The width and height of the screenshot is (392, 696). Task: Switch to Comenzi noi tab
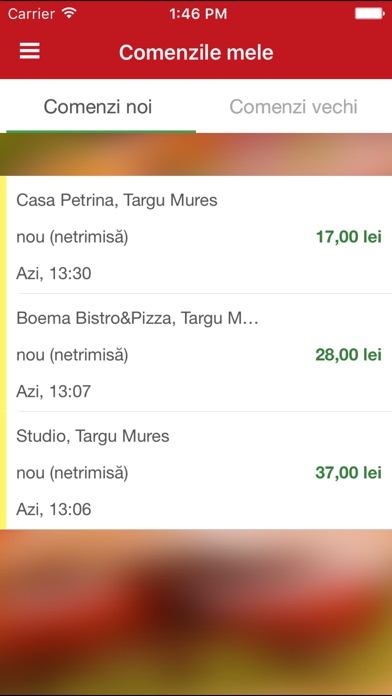coord(98,107)
